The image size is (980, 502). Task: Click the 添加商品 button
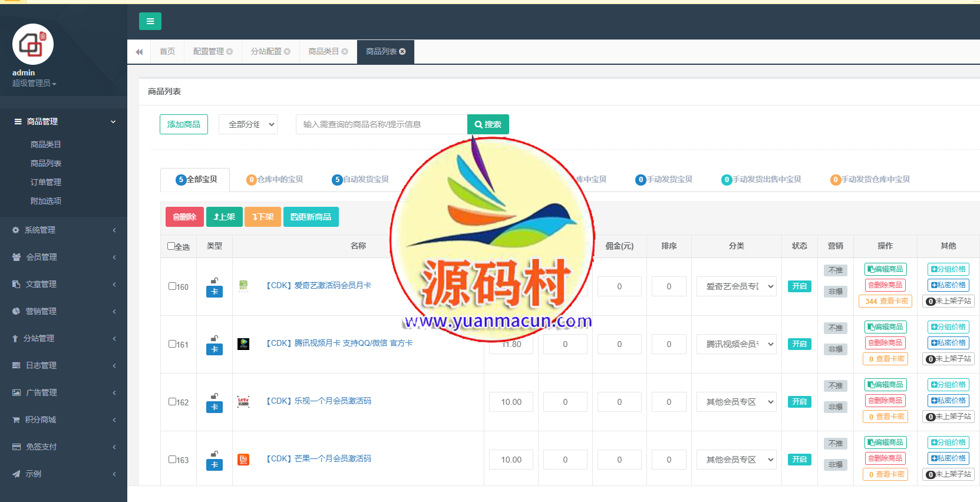[x=184, y=124]
